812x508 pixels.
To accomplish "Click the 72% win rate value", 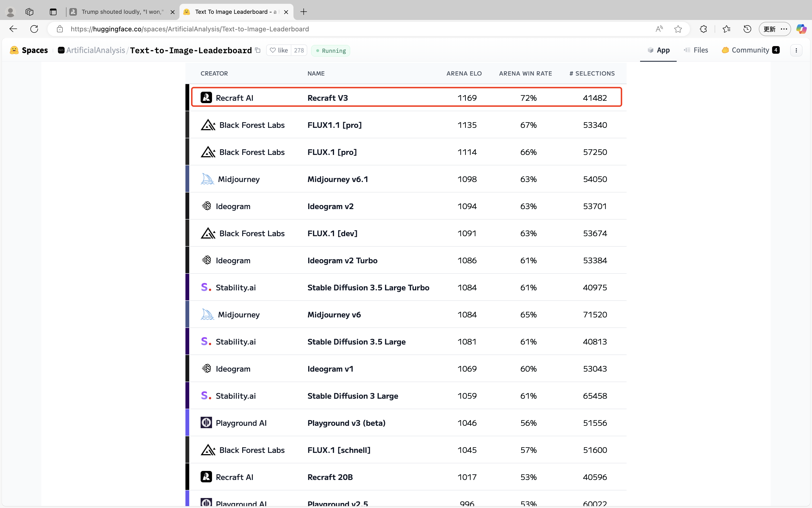I will [x=528, y=98].
